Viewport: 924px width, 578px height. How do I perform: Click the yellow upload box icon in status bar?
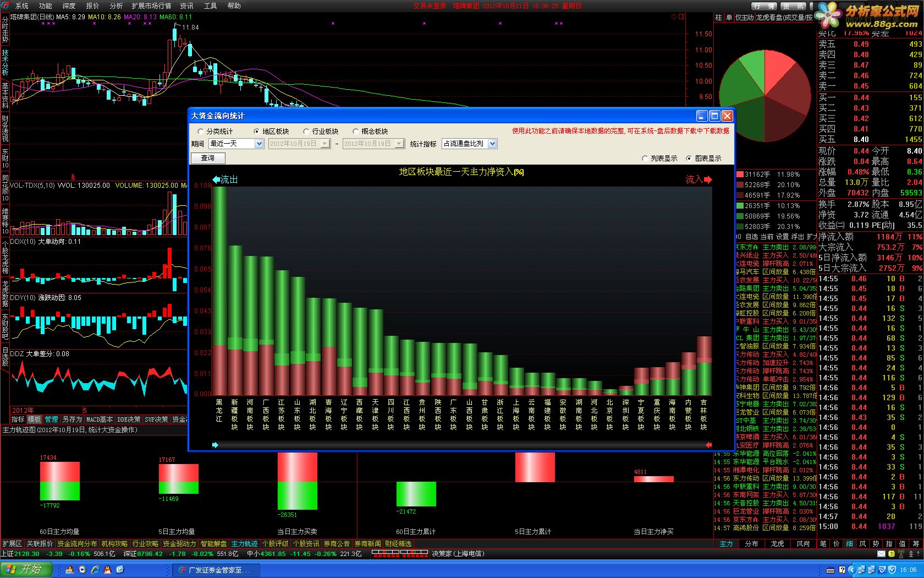pyautogui.click(x=891, y=554)
